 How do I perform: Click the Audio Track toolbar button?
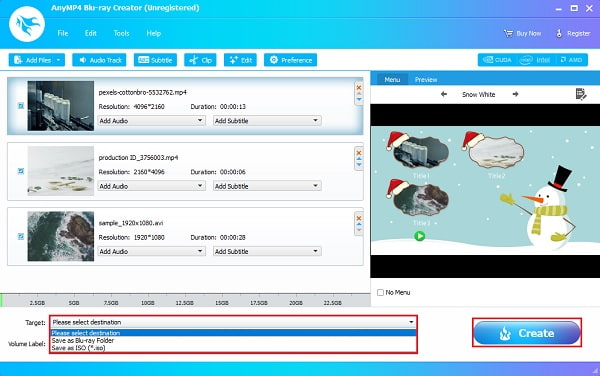click(x=99, y=60)
